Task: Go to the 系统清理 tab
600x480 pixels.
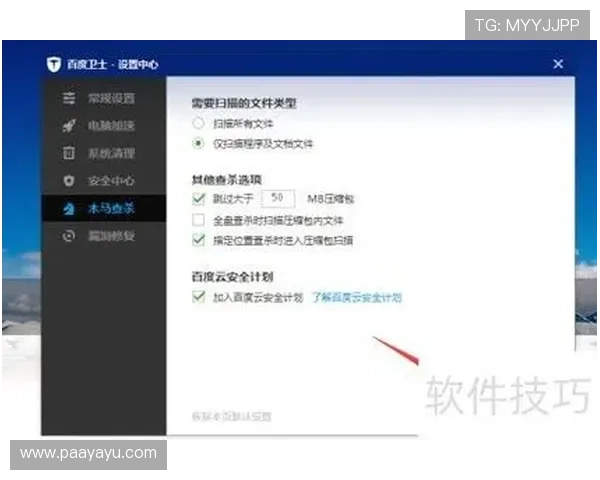Action: tap(104, 153)
